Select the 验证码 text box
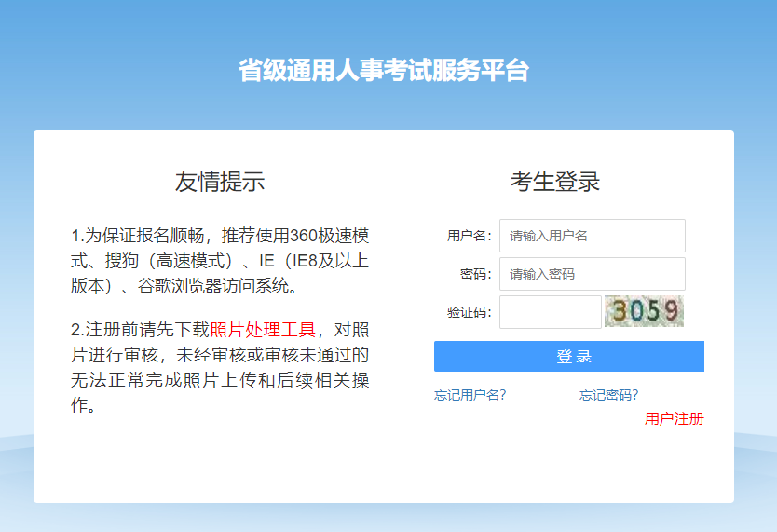 pyautogui.click(x=550, y=312)
